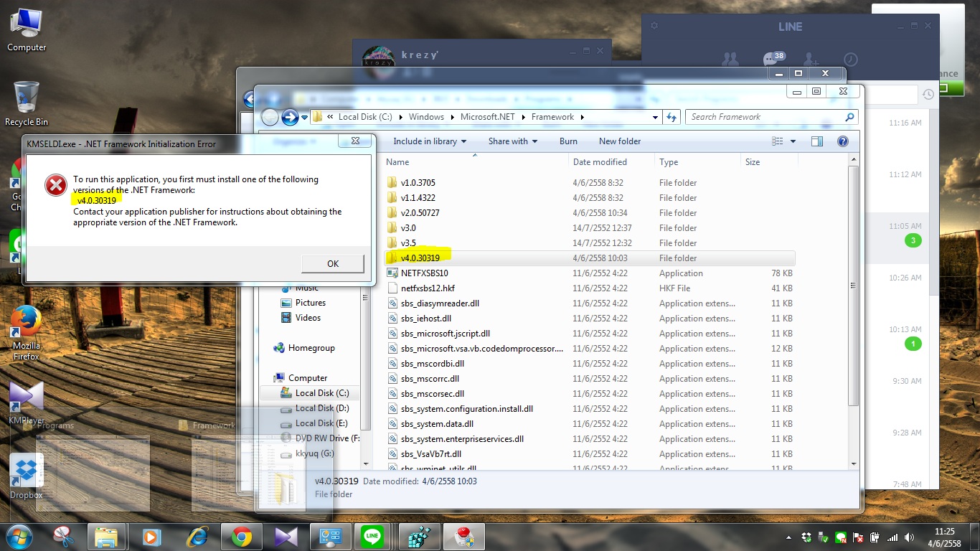Select the NETFXSBS10 application file
Image resolution: width=980 pixels, height=551 pixels.
click(x=590, y=273)
